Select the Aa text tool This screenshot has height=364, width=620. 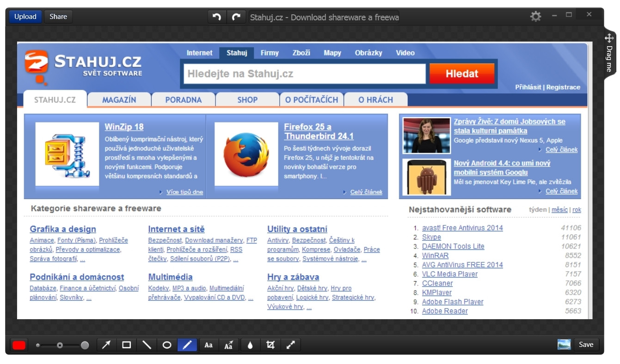pyautogui.click(x=209, y=345)
